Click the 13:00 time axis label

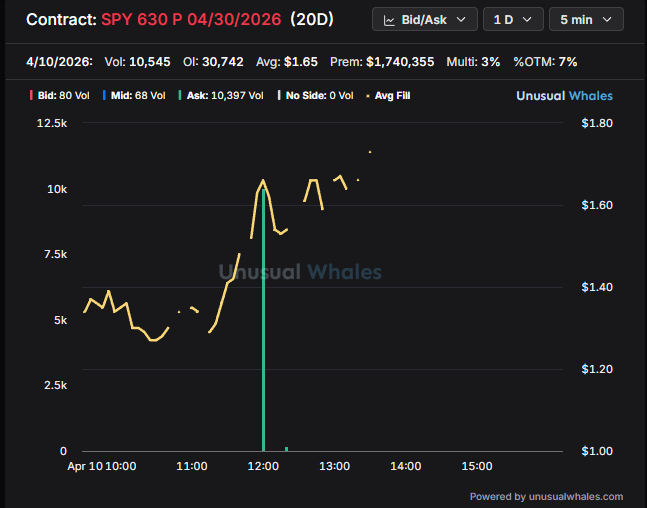334,466
